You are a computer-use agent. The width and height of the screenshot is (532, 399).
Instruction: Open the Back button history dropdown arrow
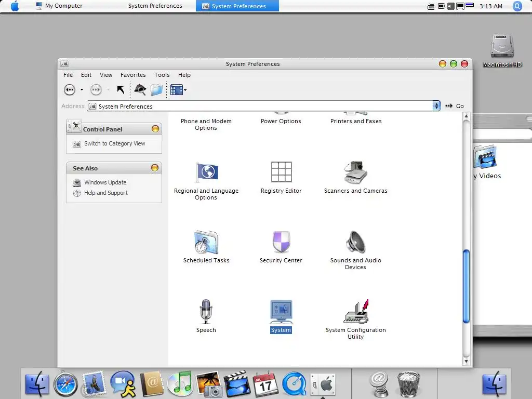coord(82,90)
